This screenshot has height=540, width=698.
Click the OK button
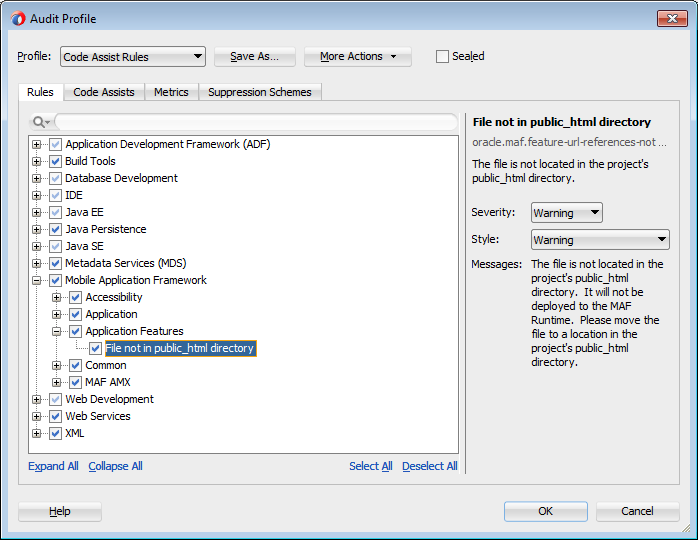pos(546,511)
